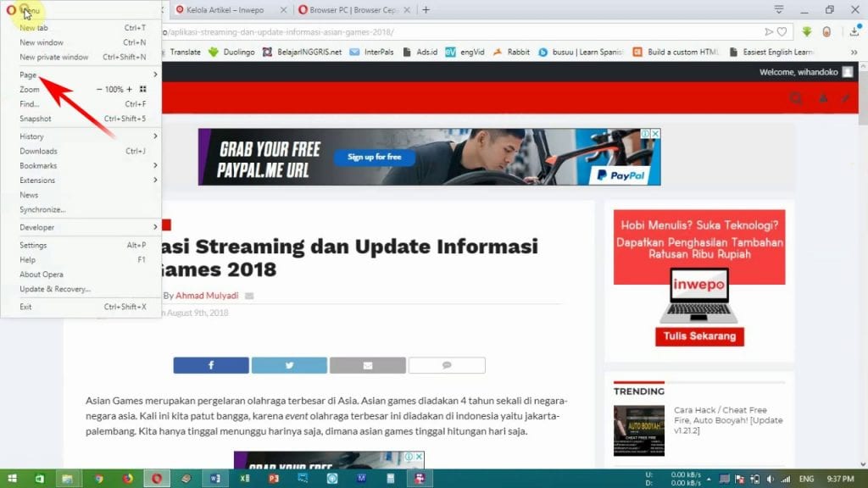Open the Ads.id bookmark

point(420,52)
